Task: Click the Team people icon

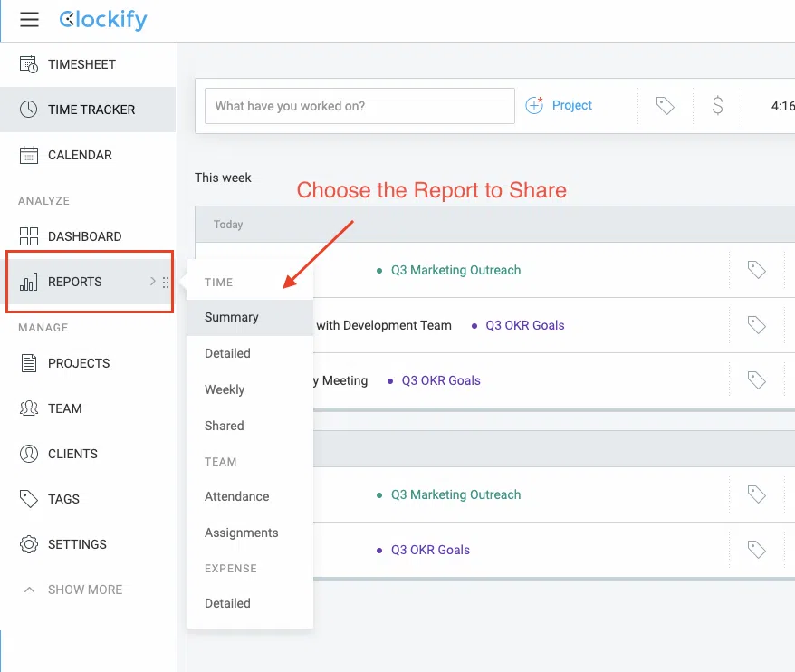Action: click(x=29, y=408)
